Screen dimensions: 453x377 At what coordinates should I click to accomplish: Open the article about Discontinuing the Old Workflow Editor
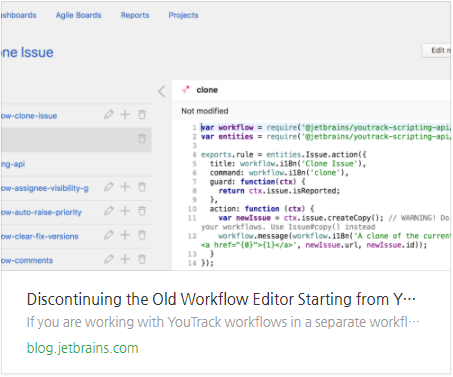tap(221, 299)
